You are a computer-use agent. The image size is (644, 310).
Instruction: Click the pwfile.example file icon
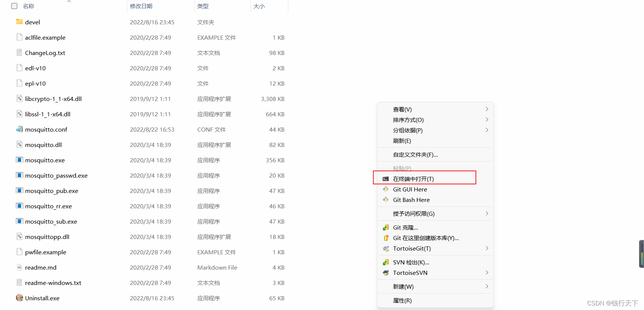click(x=19, y=252)
